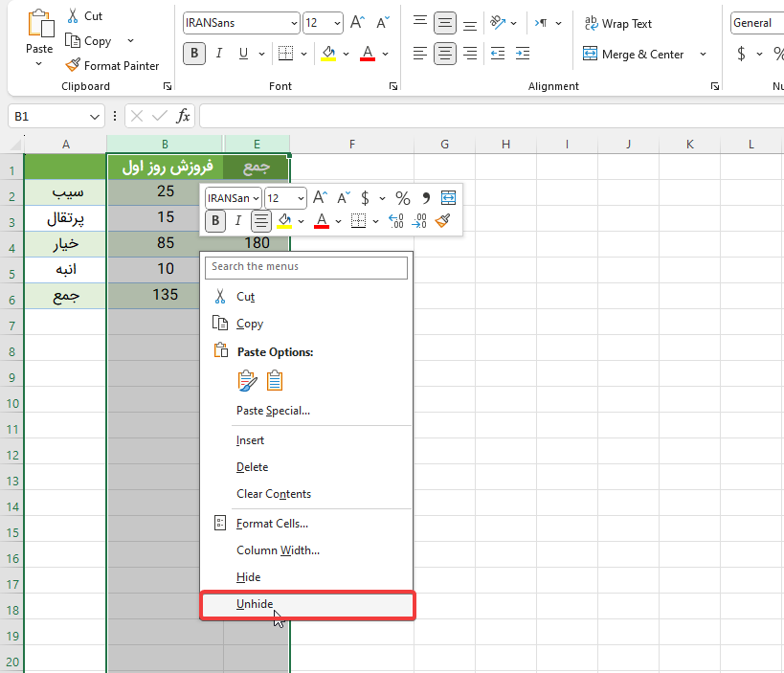Screen dimensions: 784x673
Task: Click the Format Painter brush in mini toolbar
Action: coord(442,221)
